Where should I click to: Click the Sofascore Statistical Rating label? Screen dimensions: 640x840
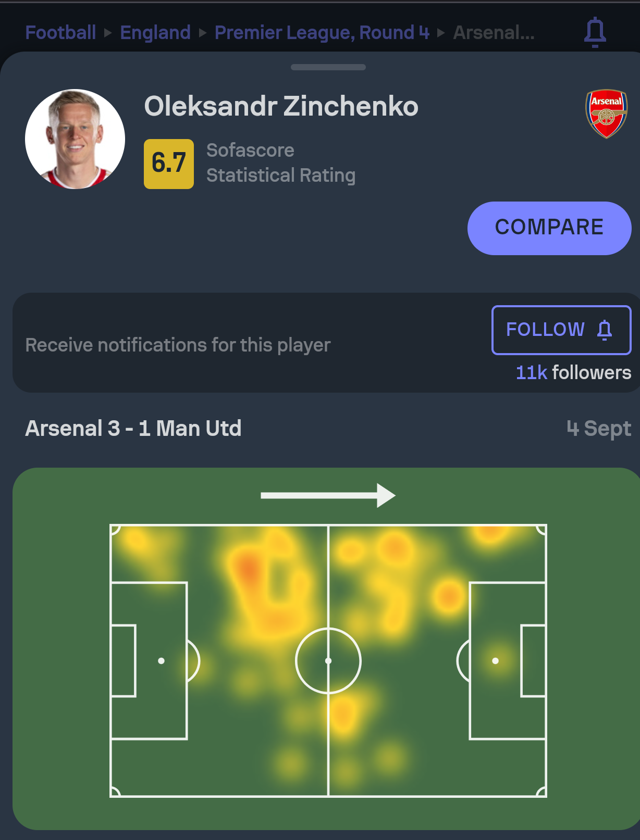point(280,163)
